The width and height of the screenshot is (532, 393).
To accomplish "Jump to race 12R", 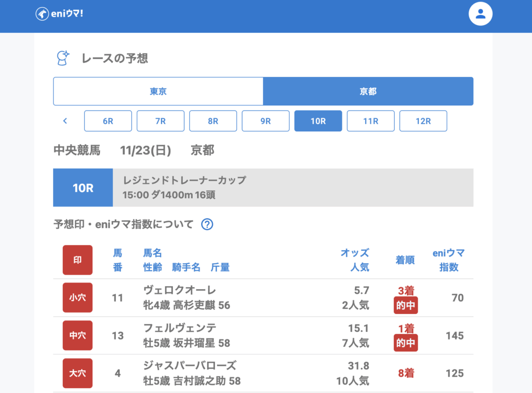I will [x=423, y=121].
